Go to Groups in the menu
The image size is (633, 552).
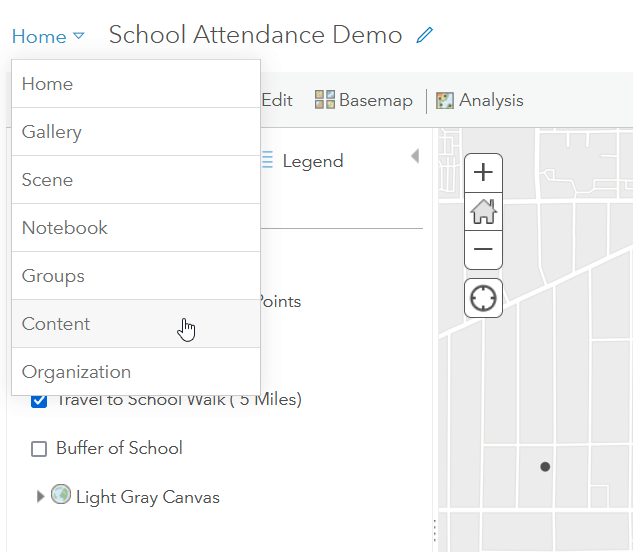pyautogui.click(x=53, y=276)
